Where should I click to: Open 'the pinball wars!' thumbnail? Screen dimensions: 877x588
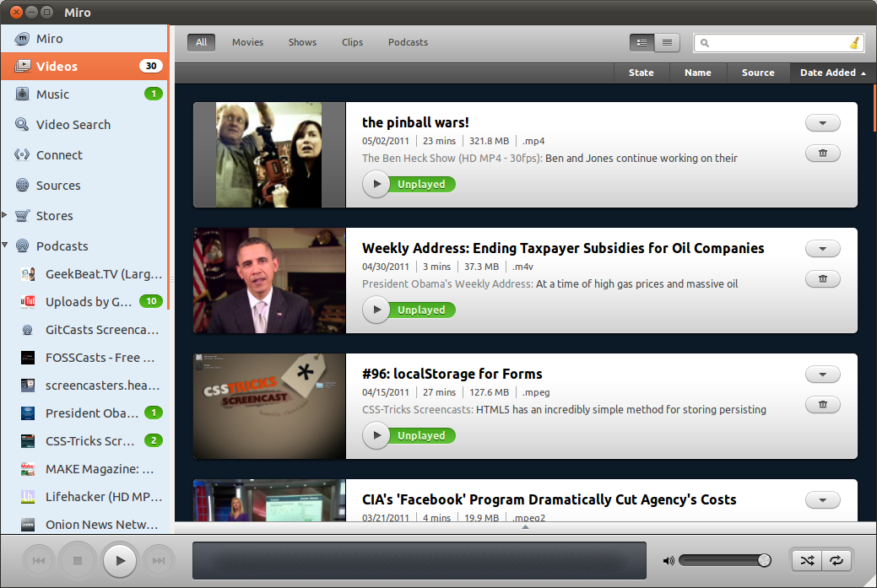(269, 155)
